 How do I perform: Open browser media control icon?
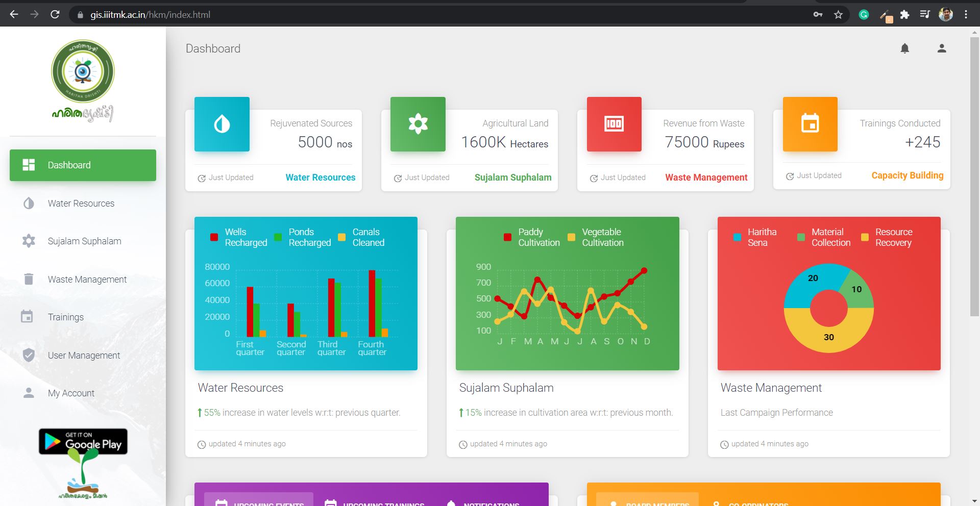[925, 14]
